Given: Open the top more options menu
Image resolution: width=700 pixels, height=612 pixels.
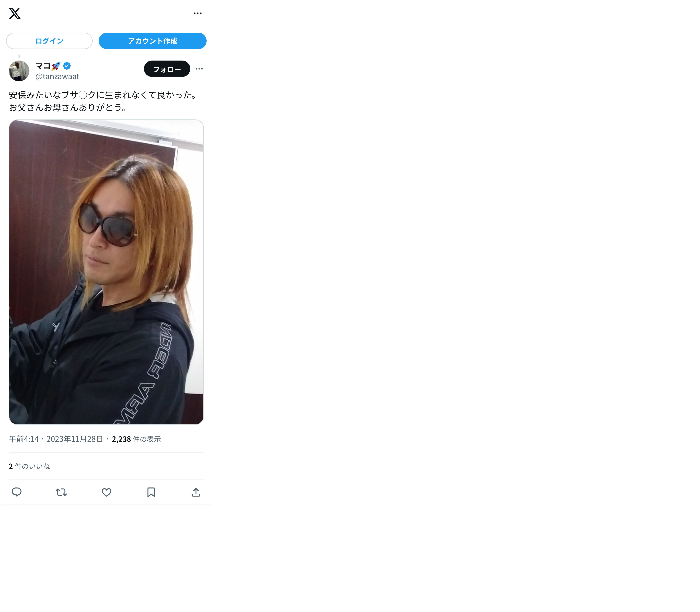Looking at the screenshot, I should click(198, 13).
